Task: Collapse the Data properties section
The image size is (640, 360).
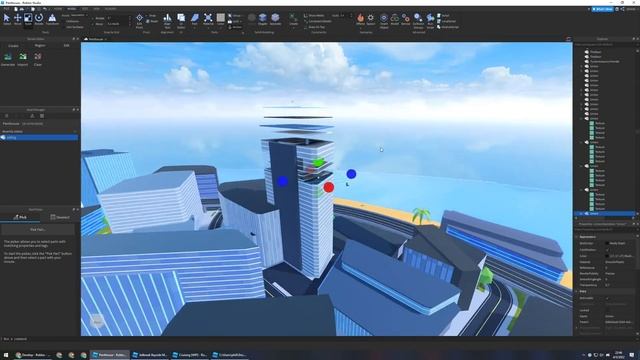Action: [576, 291]
